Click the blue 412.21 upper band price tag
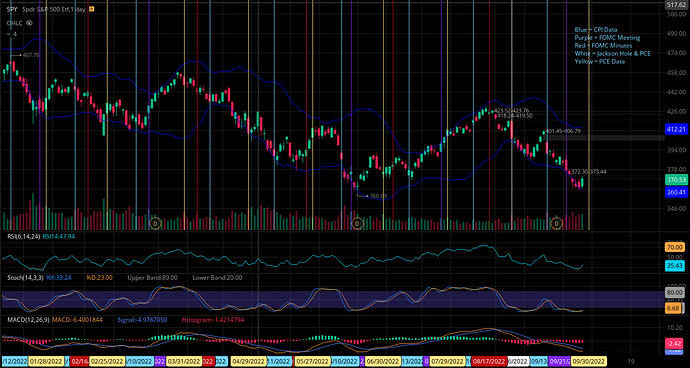This screenshot has width=690, height=368. click(677, 129)
